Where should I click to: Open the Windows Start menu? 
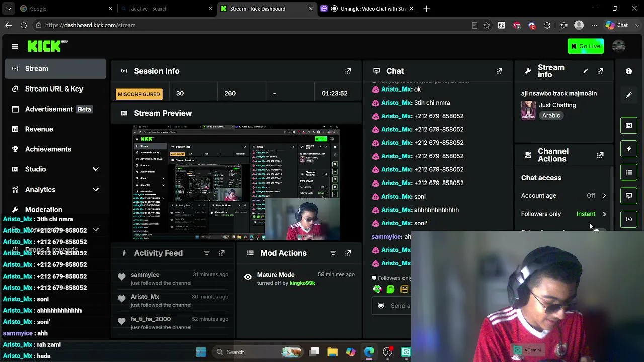[201, 352]
